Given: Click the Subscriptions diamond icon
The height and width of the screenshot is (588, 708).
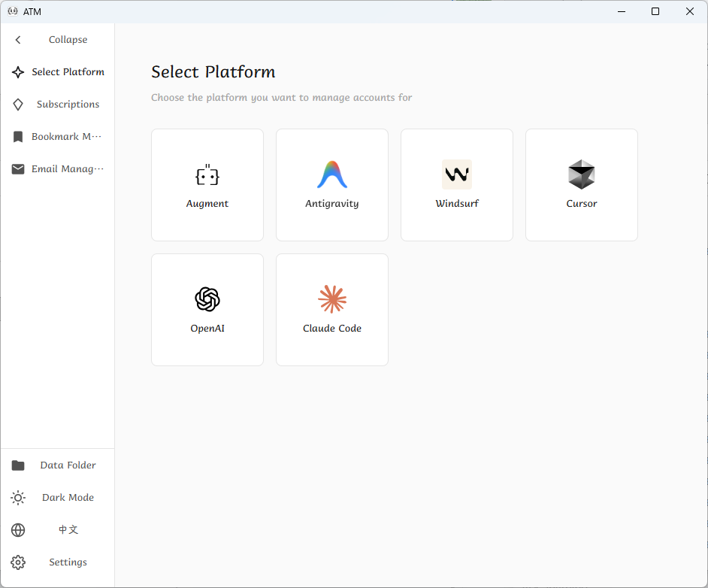Looking at the screenshot, I should point(18,105).
